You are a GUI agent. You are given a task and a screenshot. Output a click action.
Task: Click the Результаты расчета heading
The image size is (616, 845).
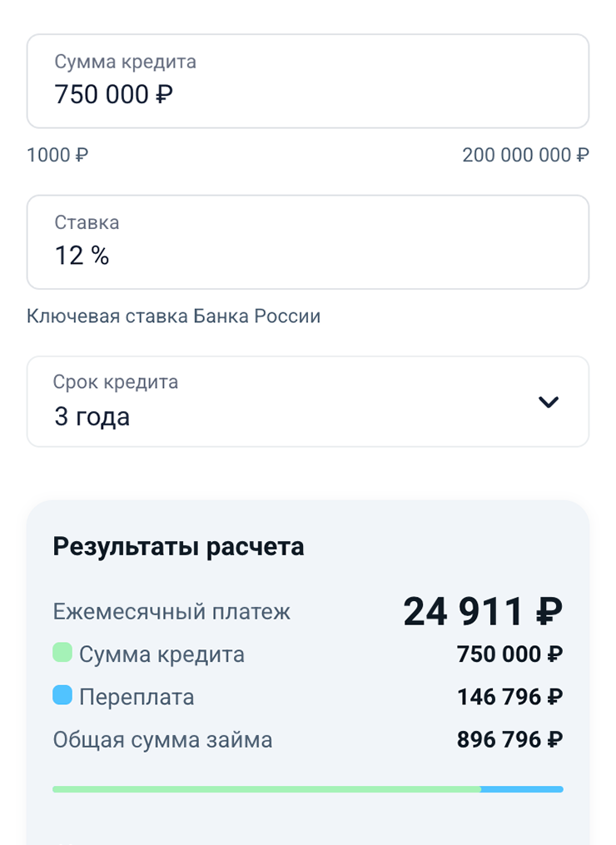click(178, 547)
